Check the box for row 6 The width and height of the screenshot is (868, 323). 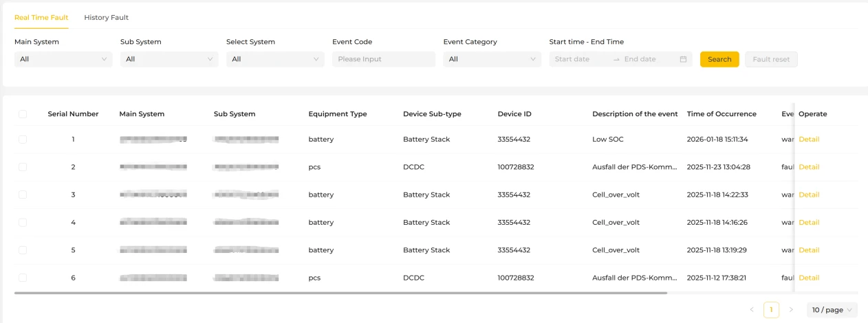pyautogui.click(x=23, y=278)
